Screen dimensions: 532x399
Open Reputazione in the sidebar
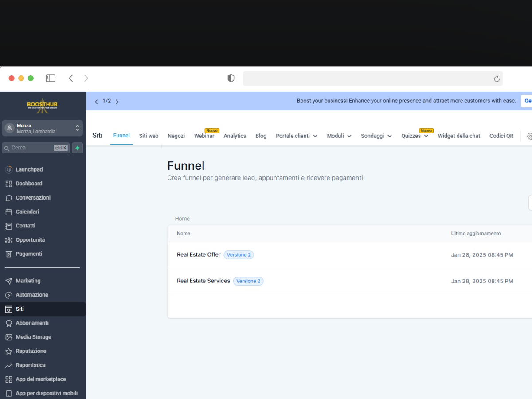(31, 351)
